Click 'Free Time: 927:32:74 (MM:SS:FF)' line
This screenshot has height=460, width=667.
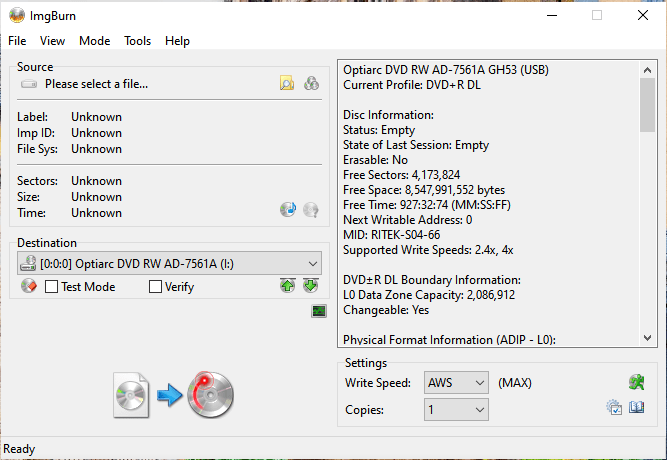click(427, 205)
